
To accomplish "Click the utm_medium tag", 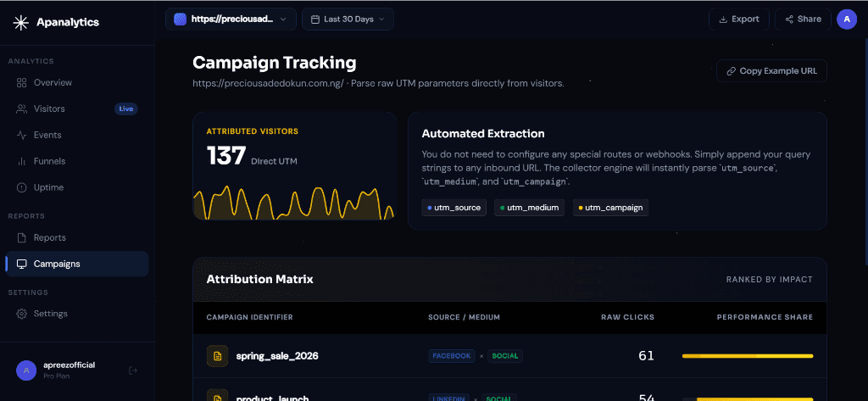I will coord(529,208).
